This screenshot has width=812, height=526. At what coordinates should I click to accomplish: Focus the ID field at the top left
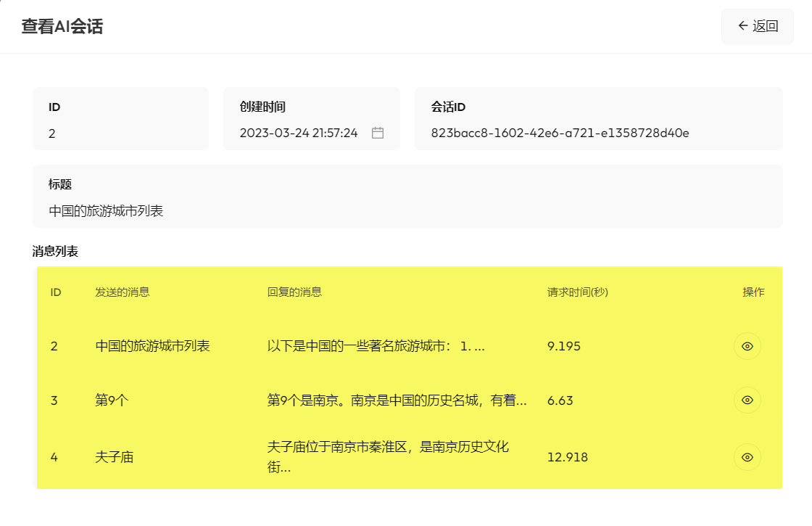click(120, 133)
